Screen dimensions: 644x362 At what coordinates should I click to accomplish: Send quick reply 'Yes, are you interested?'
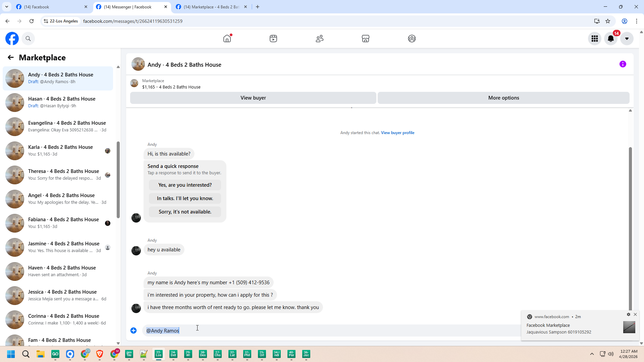pyautogui.click(x=185, y=185)
